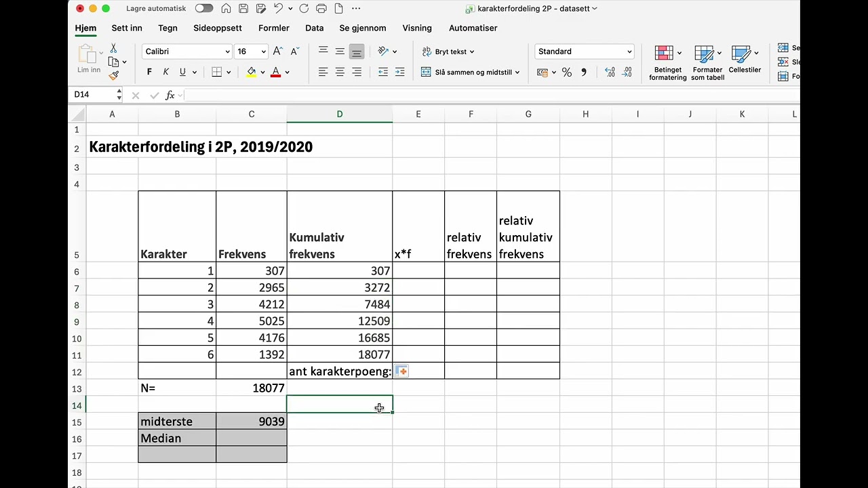Click the Decrease indent icon

pos(382,72)
